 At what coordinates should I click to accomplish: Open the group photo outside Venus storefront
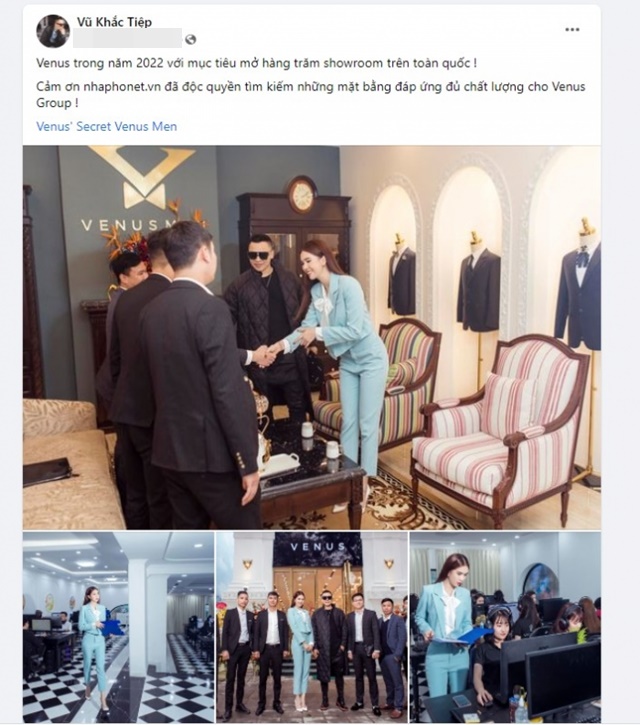[x=312, y=627]
